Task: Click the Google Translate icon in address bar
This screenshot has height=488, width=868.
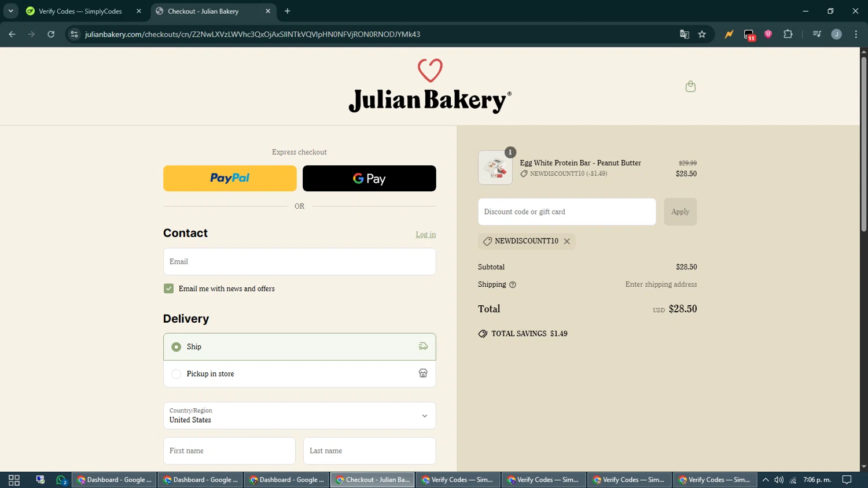Action: click(685, 34)
